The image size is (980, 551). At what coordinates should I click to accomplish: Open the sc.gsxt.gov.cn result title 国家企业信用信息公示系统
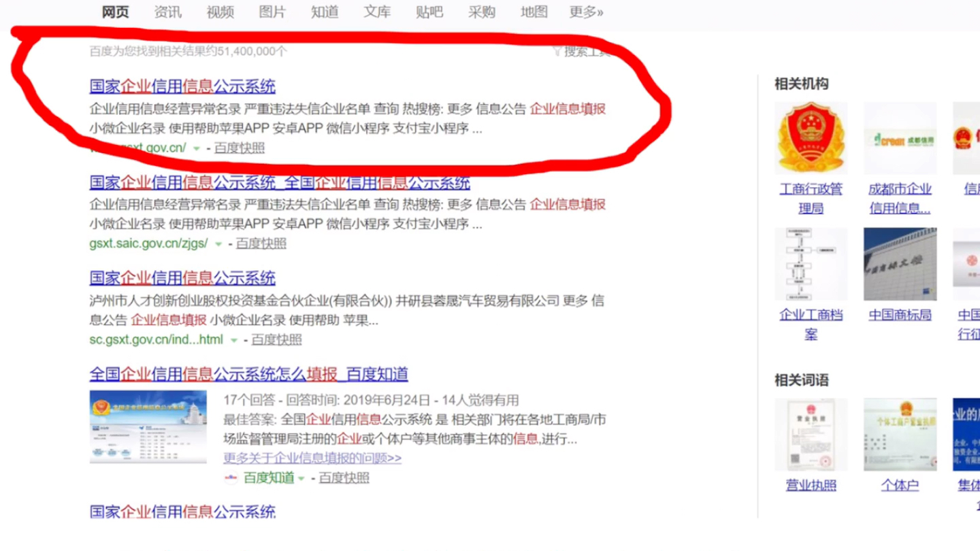[182, 278]
